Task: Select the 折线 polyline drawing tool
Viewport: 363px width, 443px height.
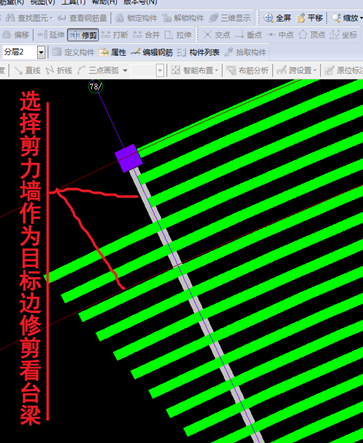Action: pyautogui.click(x=59, y=70)
